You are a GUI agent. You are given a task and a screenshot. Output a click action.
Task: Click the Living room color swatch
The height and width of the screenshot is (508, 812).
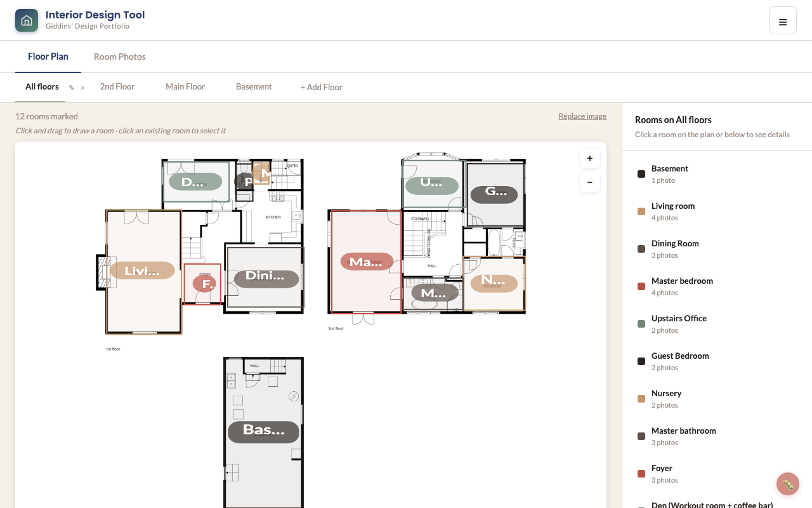pos(641,211)
